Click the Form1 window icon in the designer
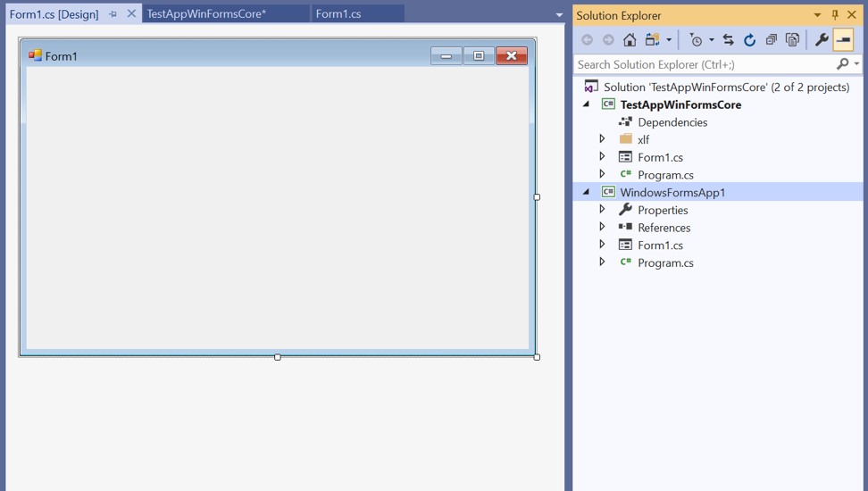This screenshot has width=868, height=491. (x=35, y=55)
